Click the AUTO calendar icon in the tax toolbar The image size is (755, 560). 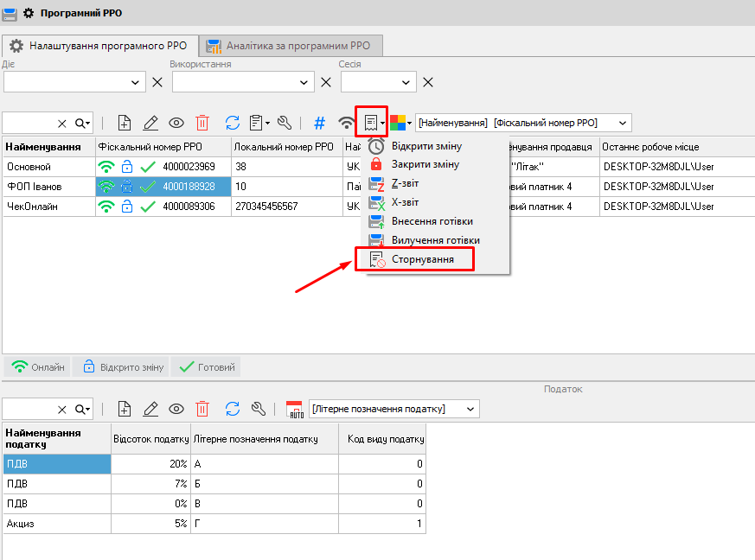[x=294, y=409]
